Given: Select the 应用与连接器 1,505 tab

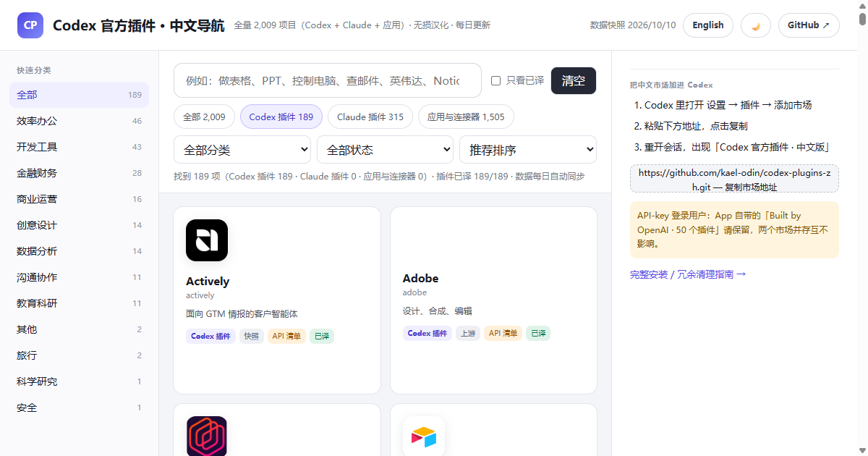Looking at the screenshot, I should tap(467, 117).
